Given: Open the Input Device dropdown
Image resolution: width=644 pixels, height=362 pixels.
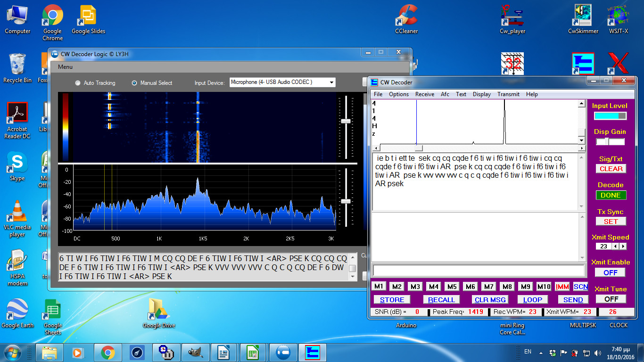Looking at the screenshot, I should [331, 82].
